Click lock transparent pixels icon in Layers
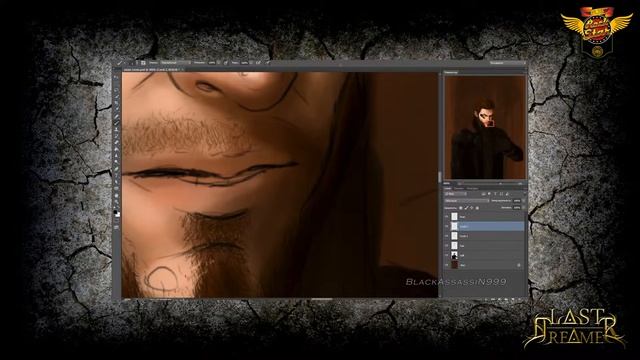Viewport: 640px width, 360px height. (x=460, y=208)
